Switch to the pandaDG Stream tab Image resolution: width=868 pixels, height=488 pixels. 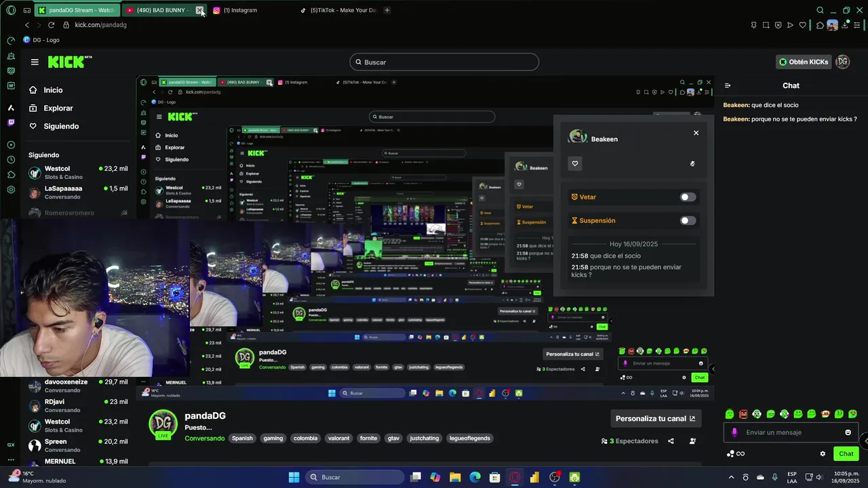[76, 10]
